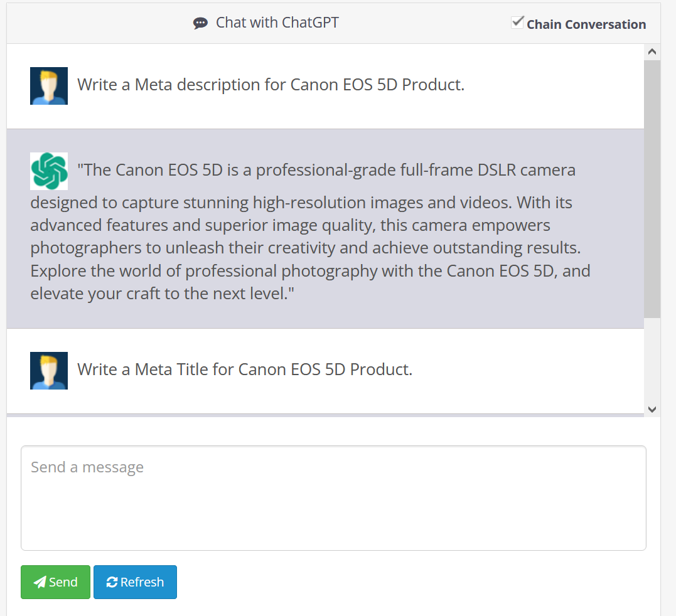Click user avatar beside Meta description prompt
Viewport: 676px width, 616px height.
(49, 86)
